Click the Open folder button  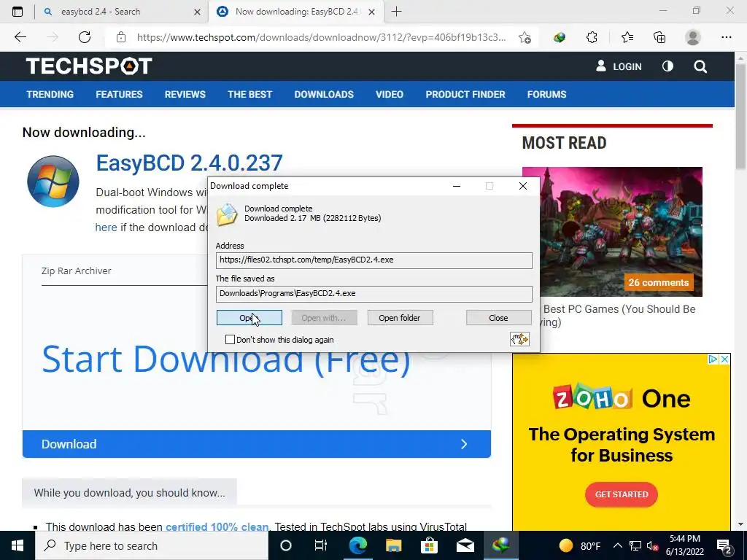[x=400, y=318]
